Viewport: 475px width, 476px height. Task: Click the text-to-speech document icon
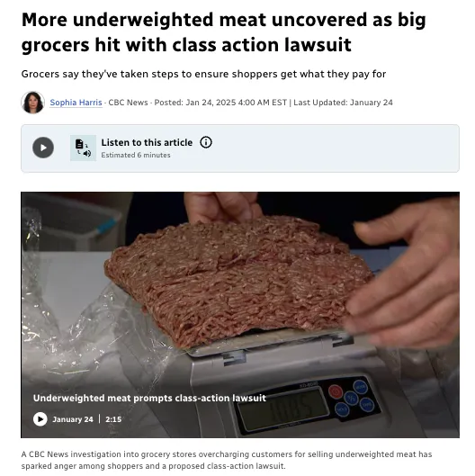tap(83, 148)
